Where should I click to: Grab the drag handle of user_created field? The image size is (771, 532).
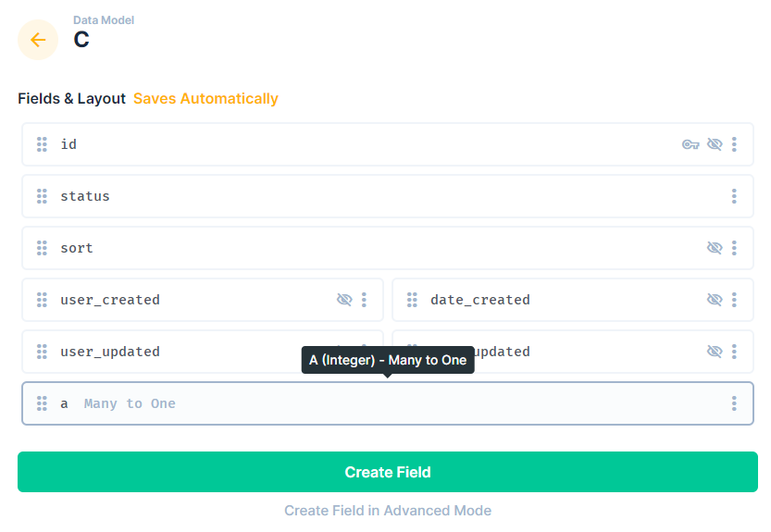[42, 300]
